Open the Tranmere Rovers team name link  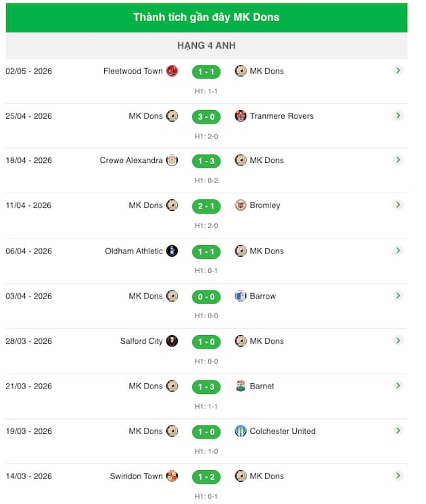[x=281, y=116]
